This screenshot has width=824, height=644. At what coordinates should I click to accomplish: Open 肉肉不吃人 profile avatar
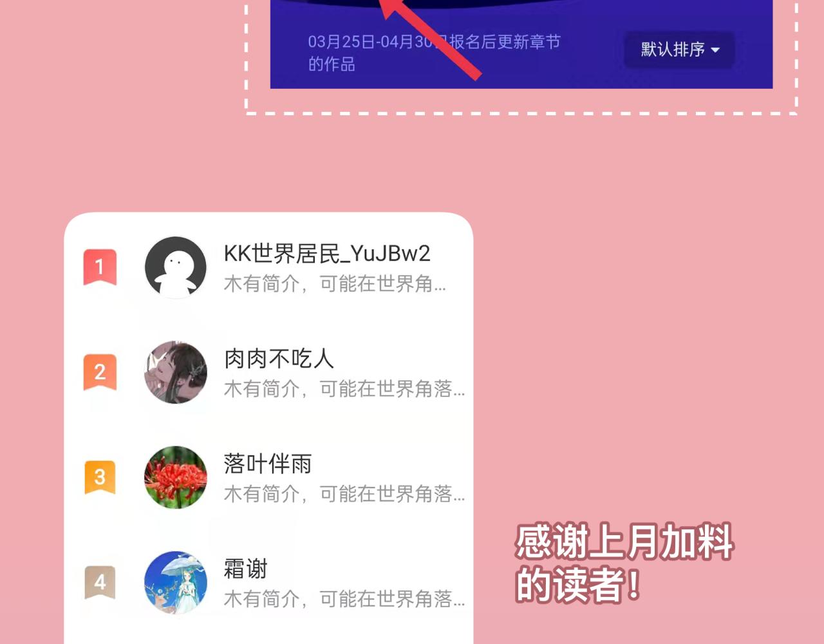(x=176, y=372)
